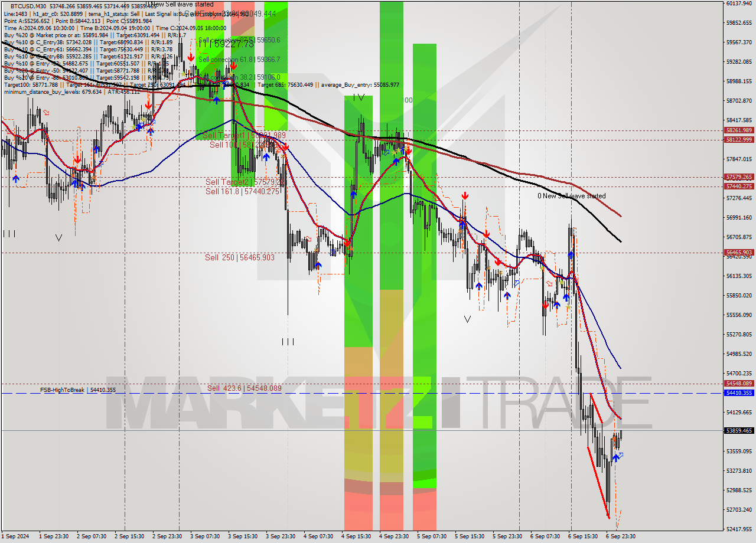
Task: Select the 'Sell 161.8 | 57440.275' label
Action: tap(242, 191)
